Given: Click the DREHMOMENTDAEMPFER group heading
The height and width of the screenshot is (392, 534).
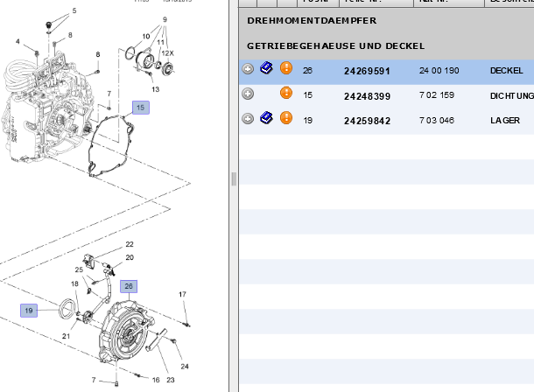Looking at the screenshot, I should click(x=306, y=19).
